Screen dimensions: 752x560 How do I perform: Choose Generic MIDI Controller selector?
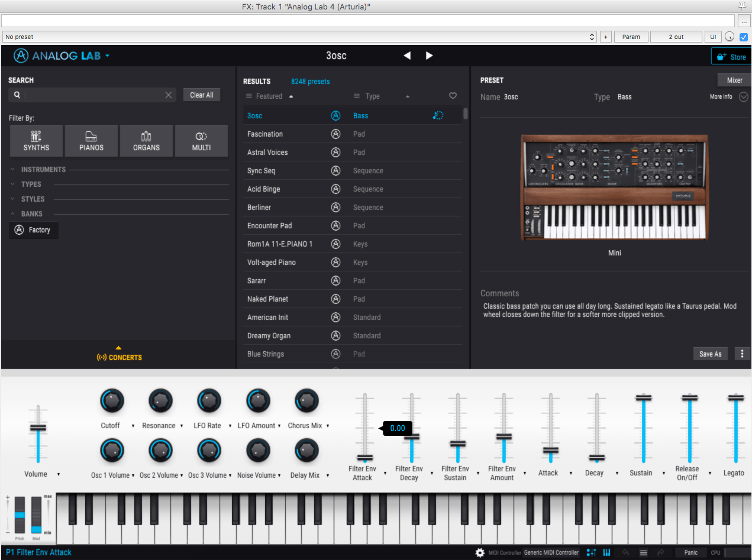551,553
